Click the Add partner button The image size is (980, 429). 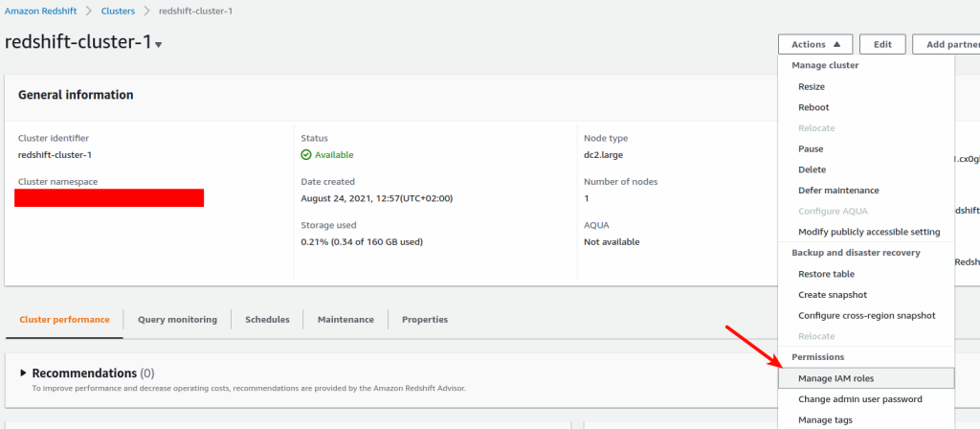947,44
